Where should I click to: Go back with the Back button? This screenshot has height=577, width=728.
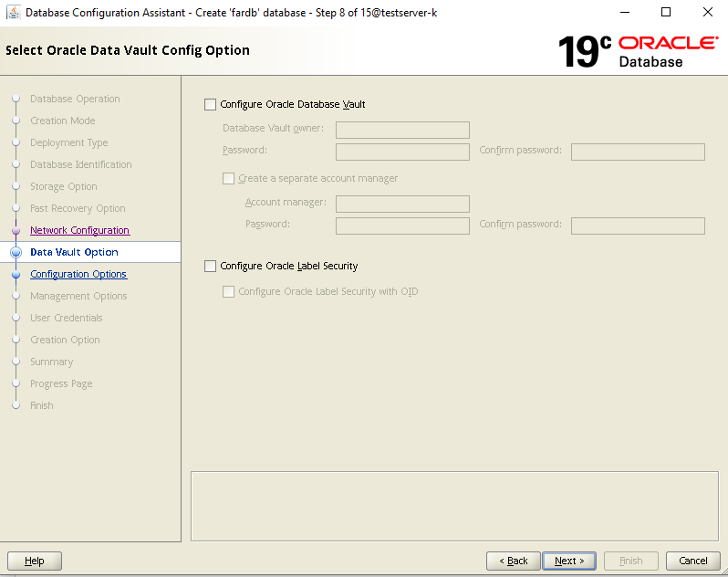513,561
